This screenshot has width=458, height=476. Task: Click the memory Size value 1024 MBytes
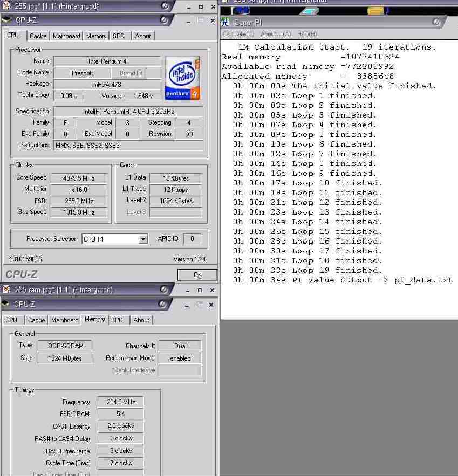tap(65, 358)
